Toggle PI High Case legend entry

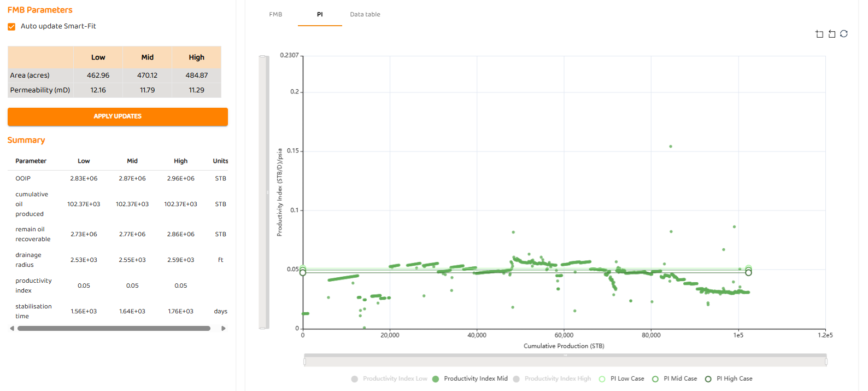729,379
